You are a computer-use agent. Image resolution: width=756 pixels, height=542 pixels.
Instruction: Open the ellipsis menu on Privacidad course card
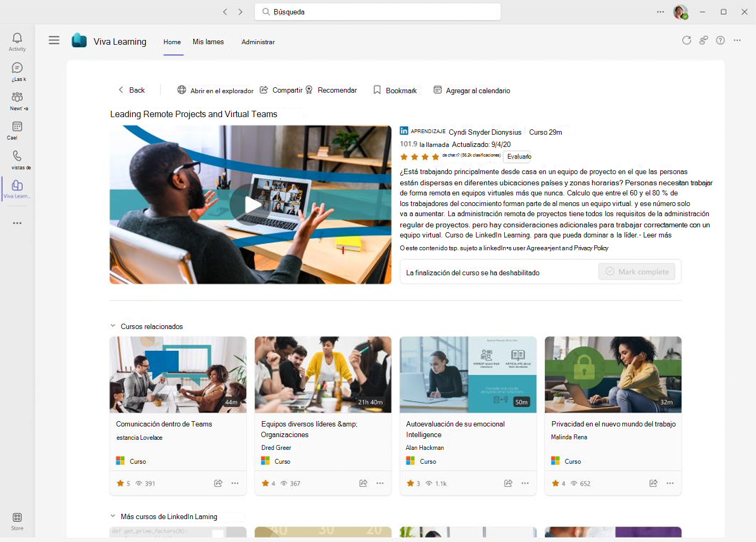(669, 483)
